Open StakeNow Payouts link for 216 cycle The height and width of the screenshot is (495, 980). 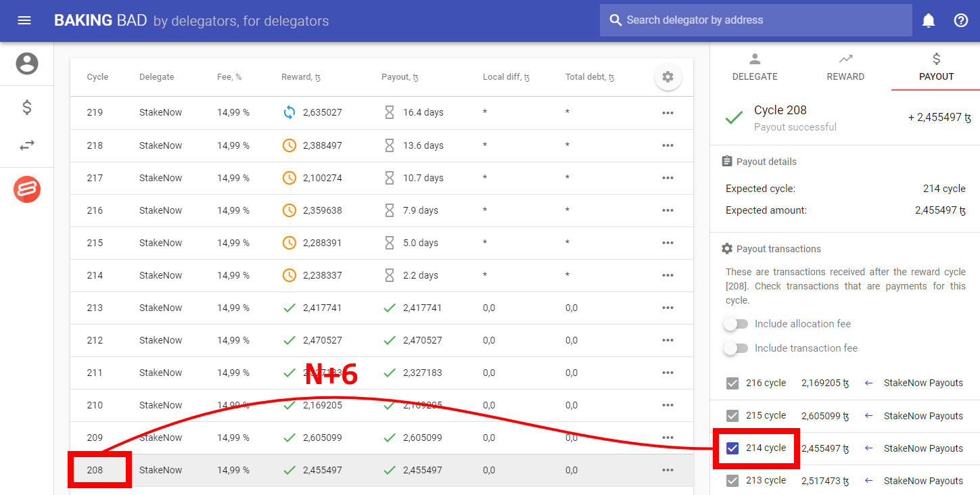[923, 383]
